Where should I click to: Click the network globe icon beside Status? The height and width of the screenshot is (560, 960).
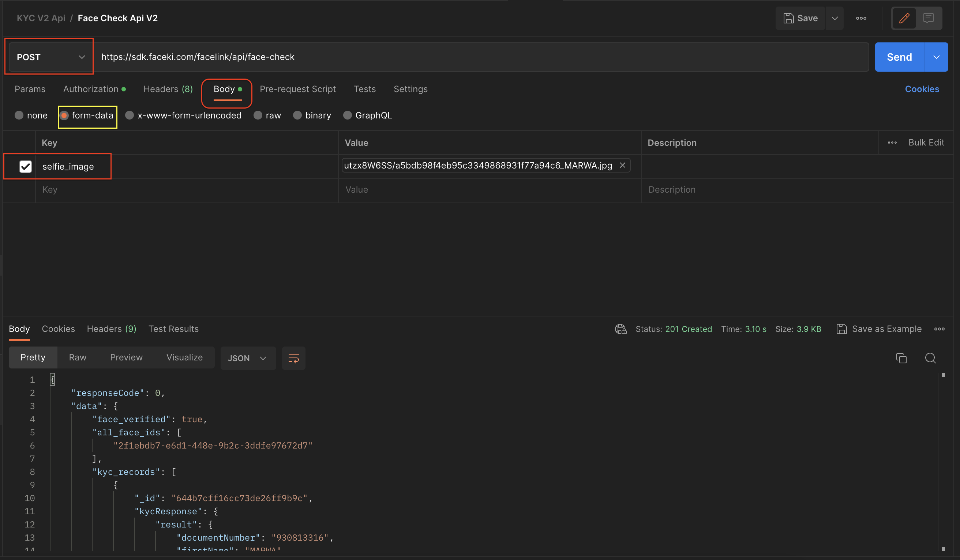coord(620,329)
